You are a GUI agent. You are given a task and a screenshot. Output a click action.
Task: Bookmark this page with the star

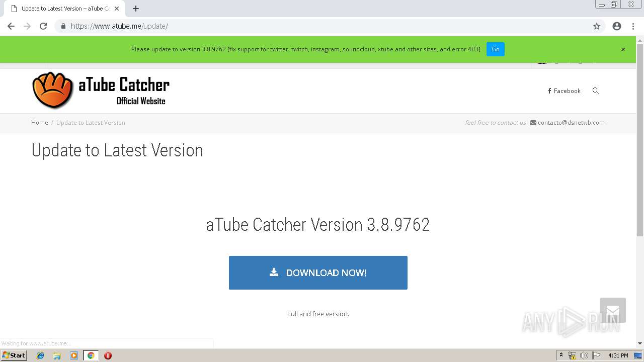[597, 26]
